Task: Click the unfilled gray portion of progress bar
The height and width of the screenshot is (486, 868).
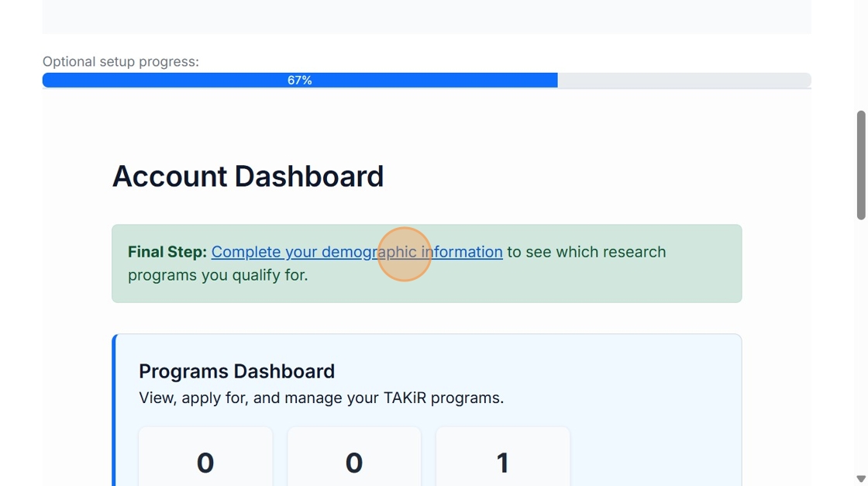Action: [684, 81]
